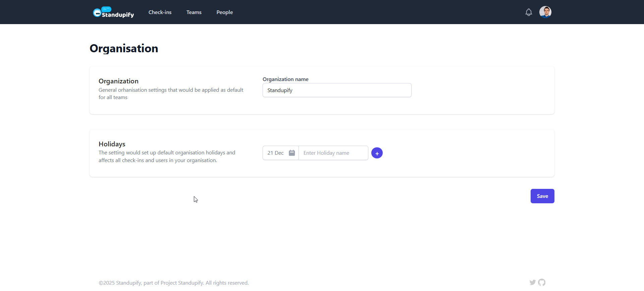Navigate to People
The width and height of the screenshot is (644, 291).
(225, 12)
